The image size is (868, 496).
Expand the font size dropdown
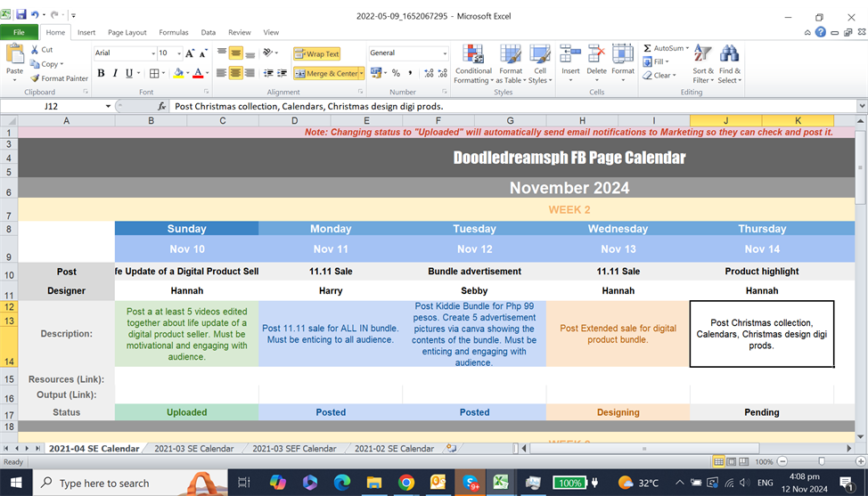tap(179, 53)
